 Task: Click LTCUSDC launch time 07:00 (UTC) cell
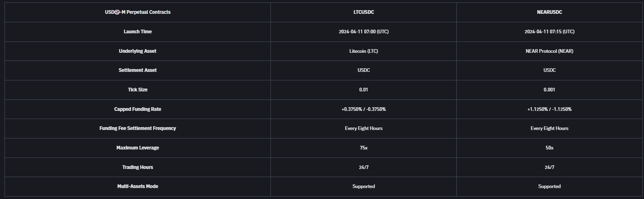363,32
